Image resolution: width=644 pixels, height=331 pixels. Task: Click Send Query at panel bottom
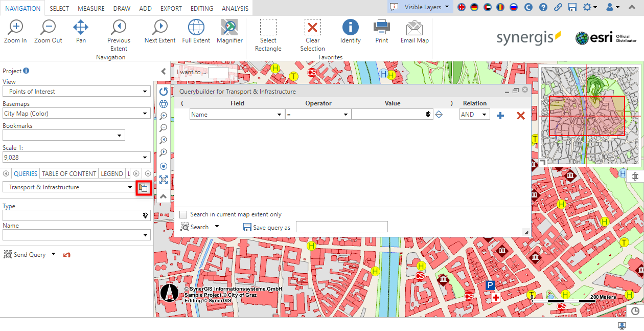pos(25,254)
